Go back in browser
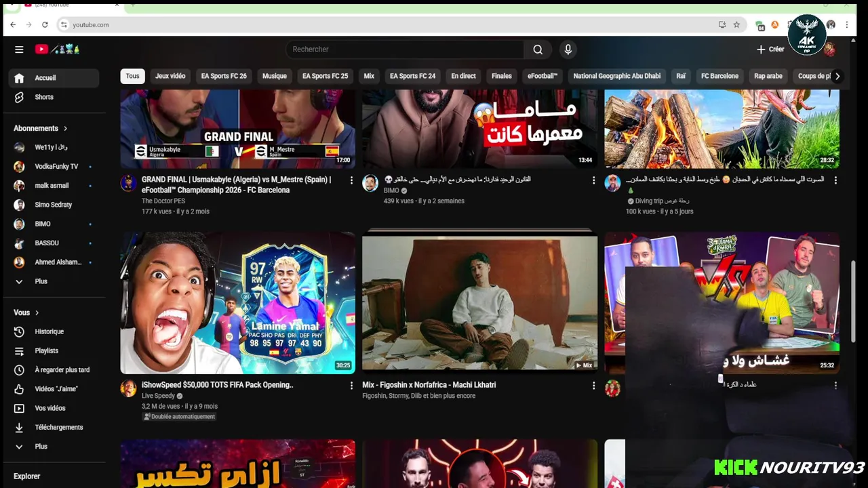This screenshot has width=868, height=488. 13,24
